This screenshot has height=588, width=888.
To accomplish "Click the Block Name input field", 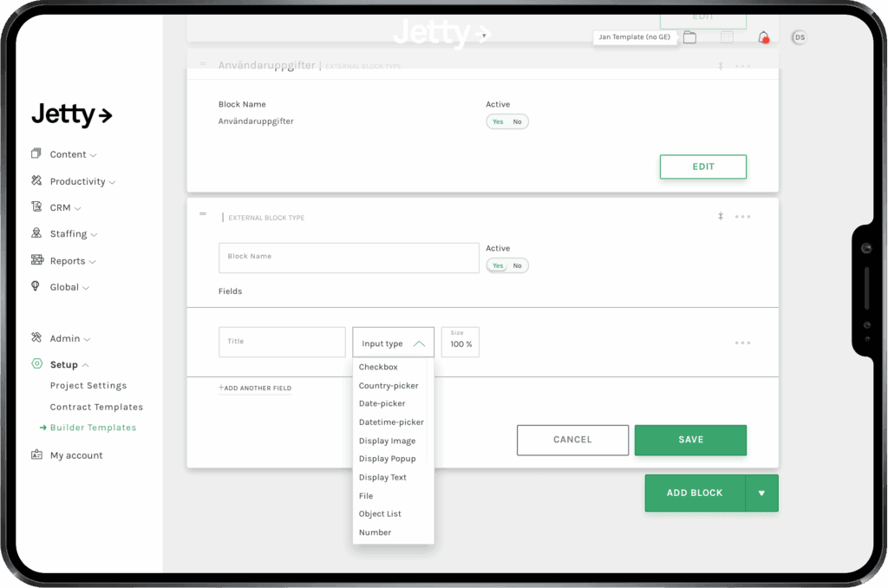I will click(x=349, y=258).
